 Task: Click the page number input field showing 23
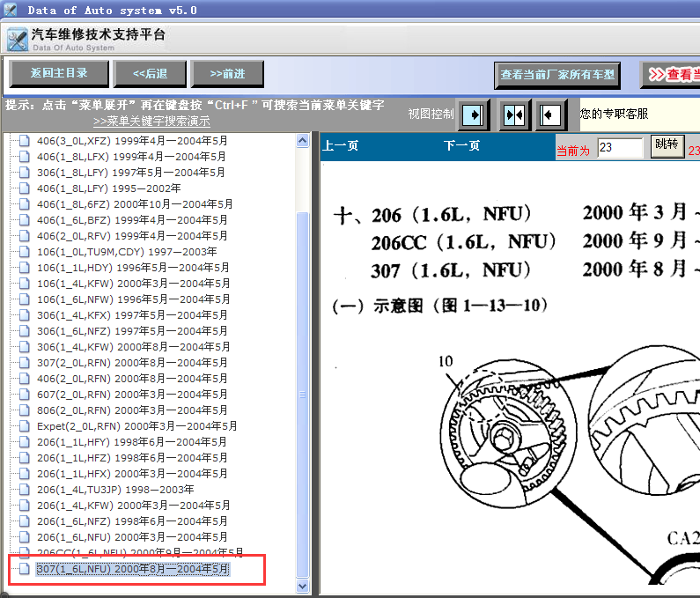pos(620,148)
